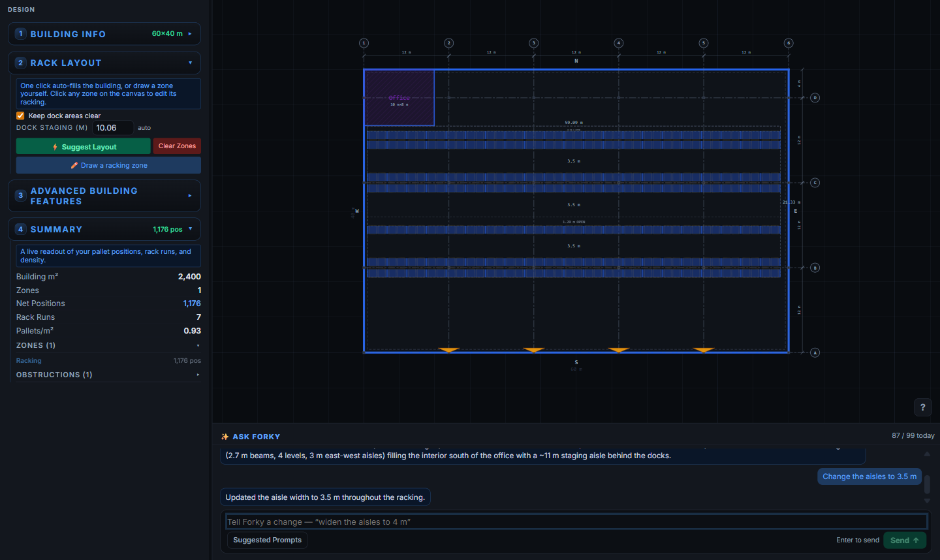
Task: Select column grid marker 2
Action: (449, 43)
